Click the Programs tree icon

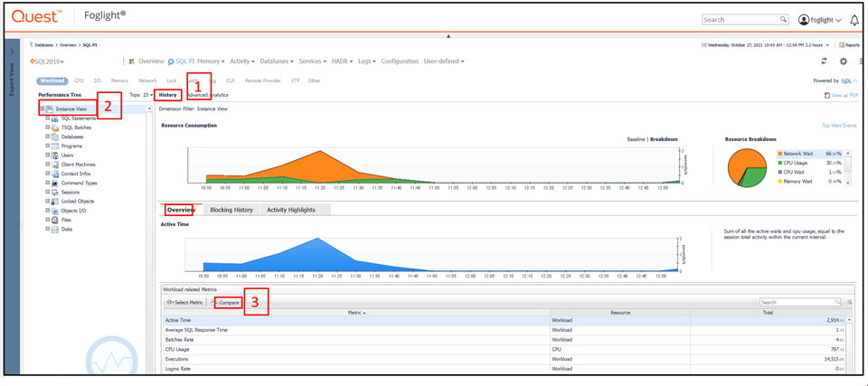[x=55, y=146]
